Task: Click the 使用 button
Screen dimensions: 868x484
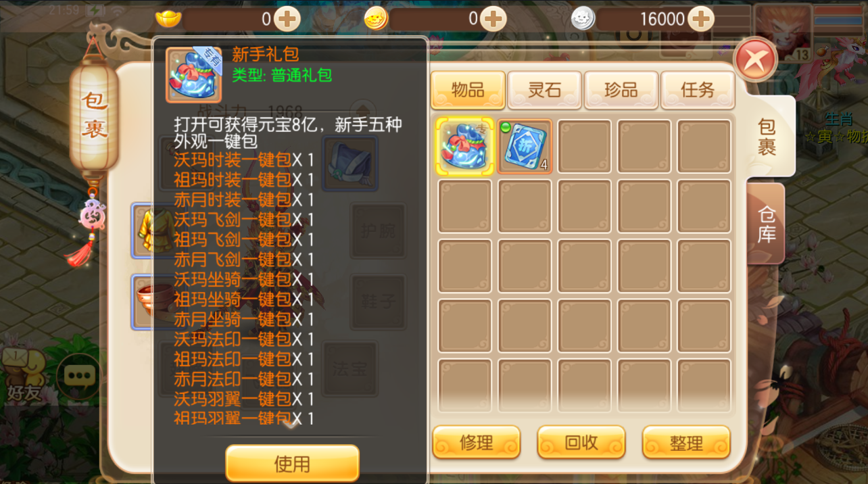Action: (292, 464)
